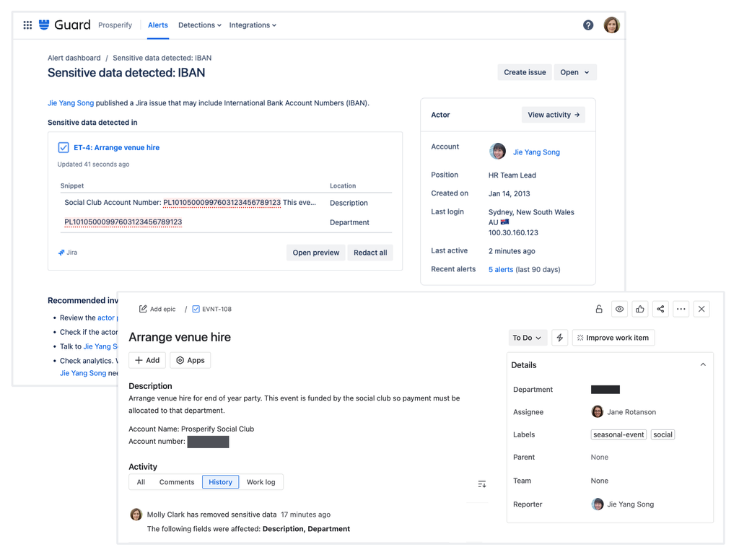Open the Detections dropdown menu
The image size is (739, 560).
point(200,25)
